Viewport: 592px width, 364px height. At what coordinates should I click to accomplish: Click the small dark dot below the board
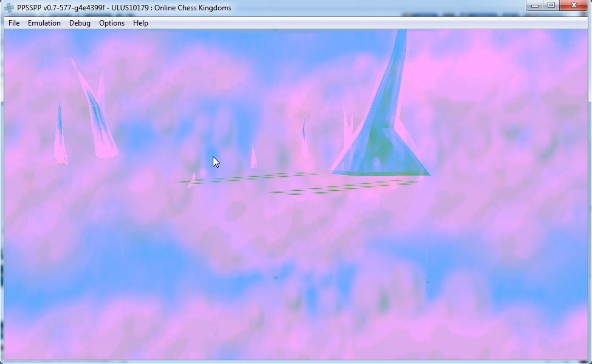(x=275, y=278)
